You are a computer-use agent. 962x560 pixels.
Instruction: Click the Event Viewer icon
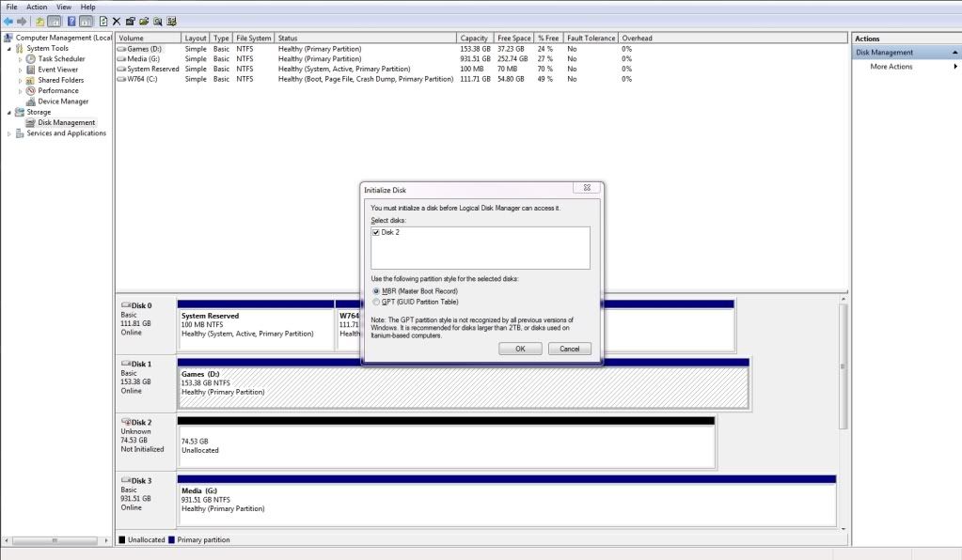31,70
